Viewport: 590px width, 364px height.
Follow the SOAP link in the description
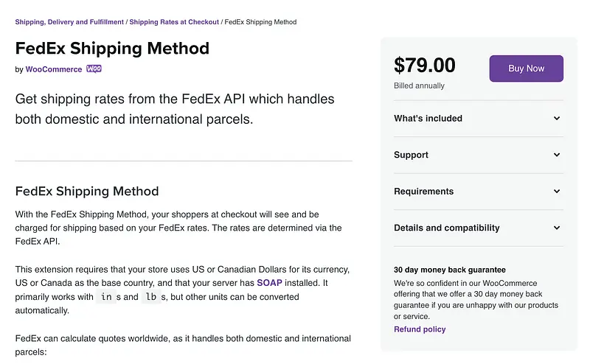pos(269,283)
